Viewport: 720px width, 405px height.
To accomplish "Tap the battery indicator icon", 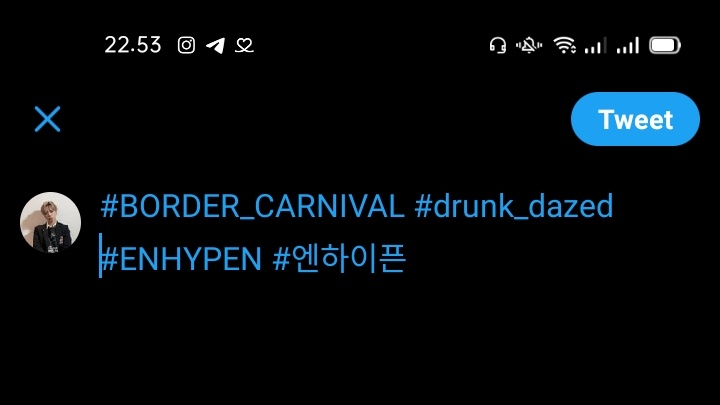I will pyautogui.click(x=664, y=45).
